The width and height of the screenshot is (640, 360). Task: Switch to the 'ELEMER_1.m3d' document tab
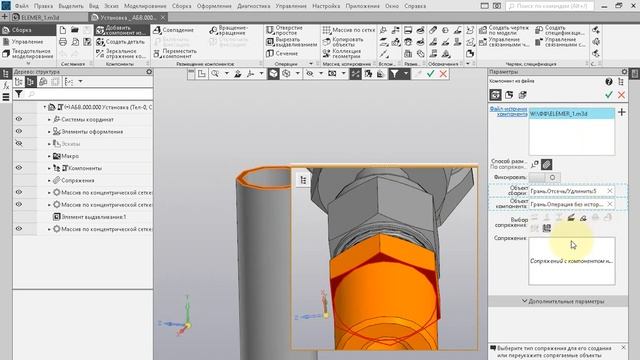pos(40,18)
